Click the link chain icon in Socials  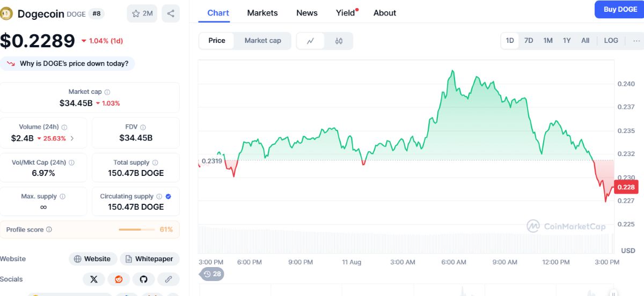pos(168,279)
